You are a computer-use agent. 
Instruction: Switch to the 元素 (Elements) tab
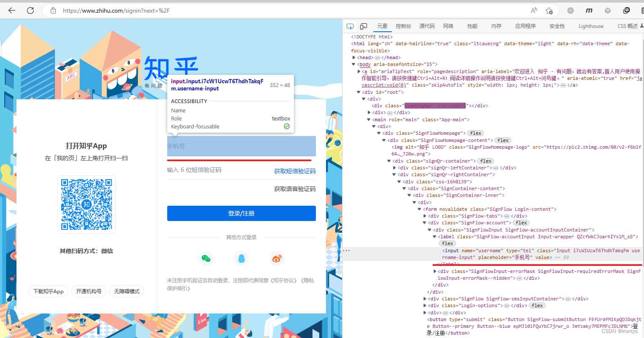coord(382,26)
